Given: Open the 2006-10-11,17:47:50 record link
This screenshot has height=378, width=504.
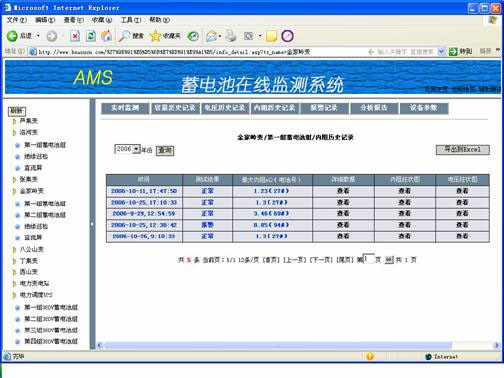Looking at the screenshot, I should [144, 191].
